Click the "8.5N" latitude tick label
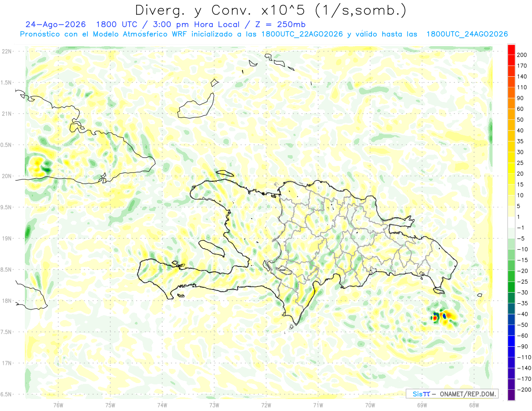The width and height of the screenshot is (532, 411). coord(6,270)
